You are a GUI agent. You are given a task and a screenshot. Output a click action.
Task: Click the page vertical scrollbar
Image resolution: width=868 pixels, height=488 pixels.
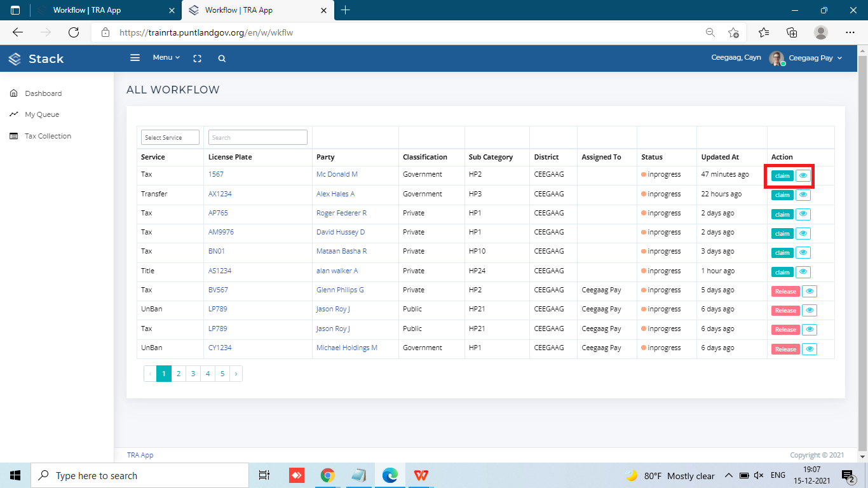tap(862, 254)
